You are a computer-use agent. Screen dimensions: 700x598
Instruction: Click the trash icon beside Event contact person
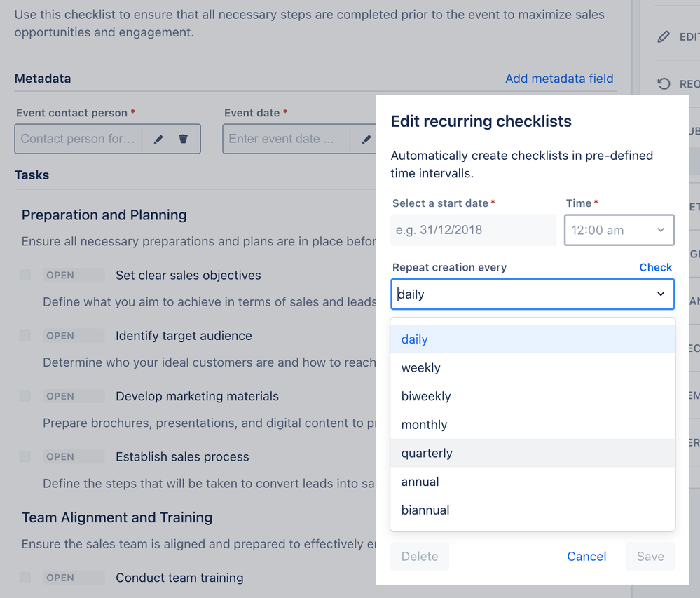click(x=183, y=139)
